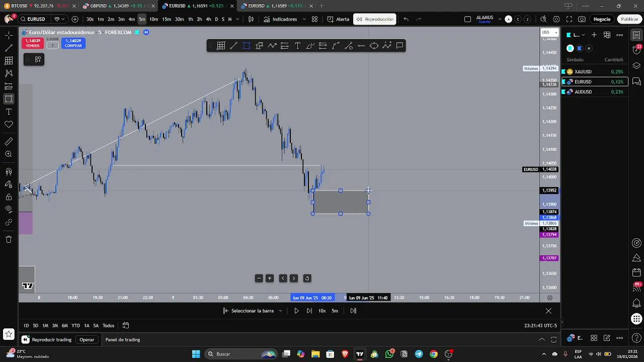Image resolution: width=644 pixels, height=362 pixels.
Task: Open the icons and heart tool in left sidebar
Action: tap(9, 124)
